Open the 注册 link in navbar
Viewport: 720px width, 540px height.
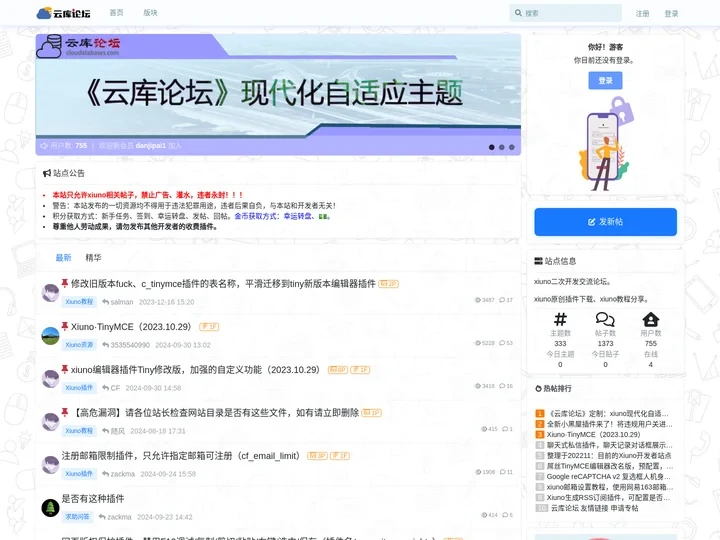pyautogui.click(x=642, y=13)
